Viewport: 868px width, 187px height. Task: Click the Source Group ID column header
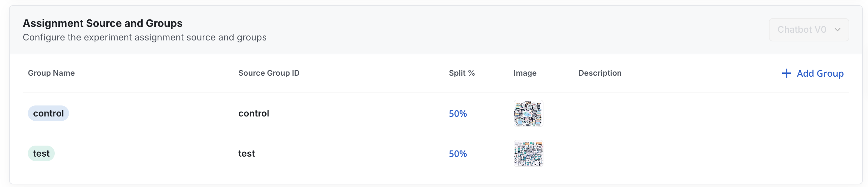coord(268,73)
